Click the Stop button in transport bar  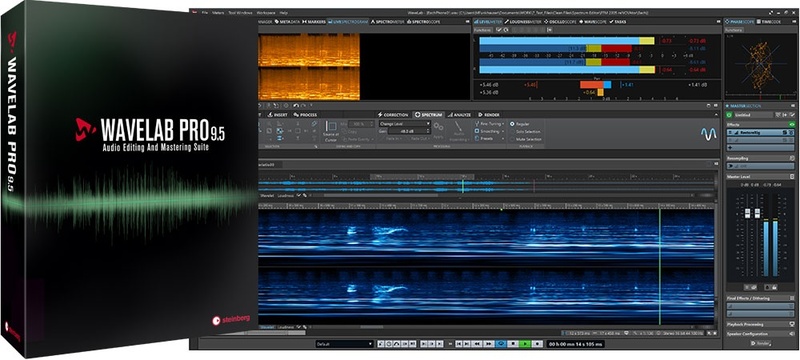513,344
